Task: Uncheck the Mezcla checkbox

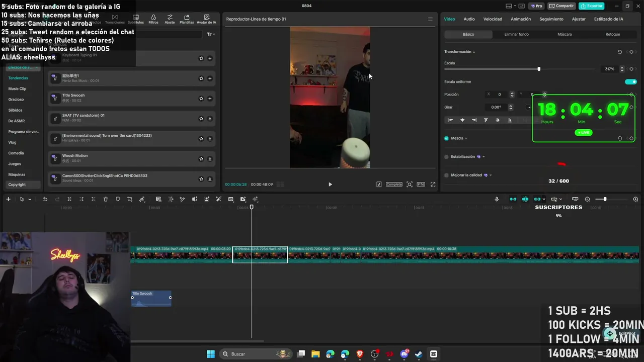Action: tap(446, 138)
